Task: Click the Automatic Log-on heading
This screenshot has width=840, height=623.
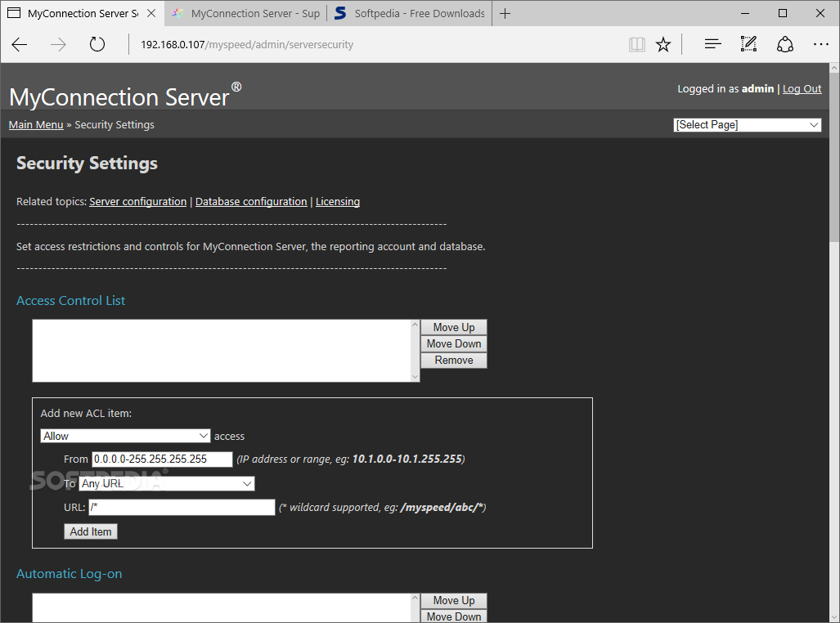Action: [x=69, y=574]
